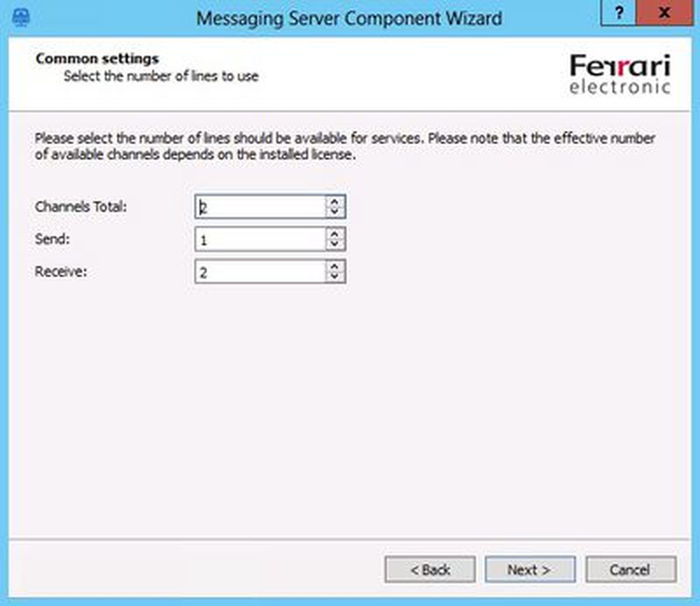Click the wizard app icon in title bar
This screenshot has height=606, width=700.
click(21, 17)
